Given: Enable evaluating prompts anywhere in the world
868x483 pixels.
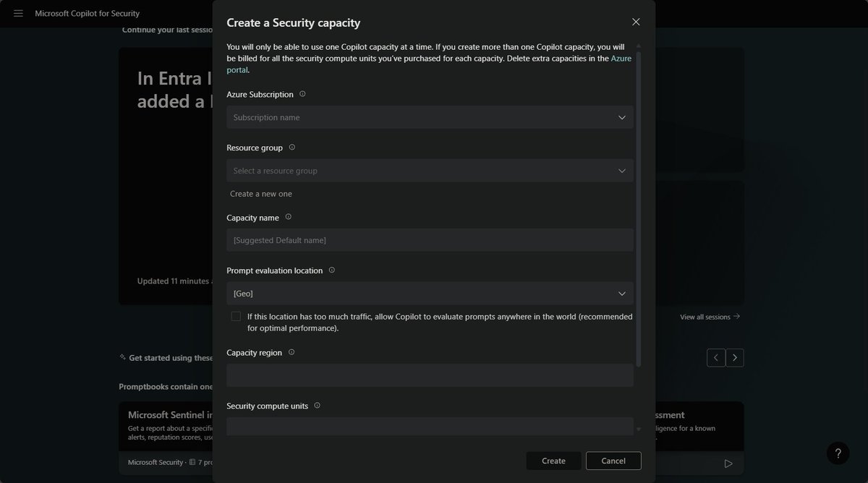Looking at the screenshot, I should (x=236, y=316).
